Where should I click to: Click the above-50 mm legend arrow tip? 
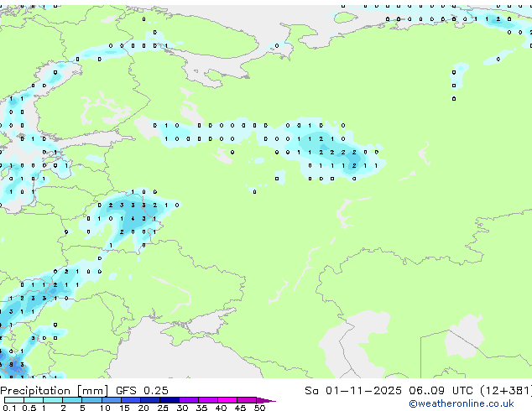[266, 400]
